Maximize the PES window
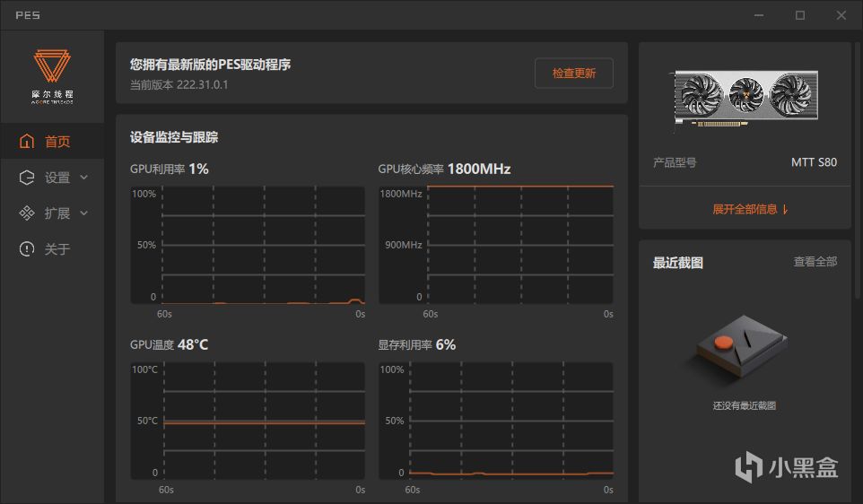Image resolution: width=863 pixels, height=504 pixels. (x=800, y=15)
